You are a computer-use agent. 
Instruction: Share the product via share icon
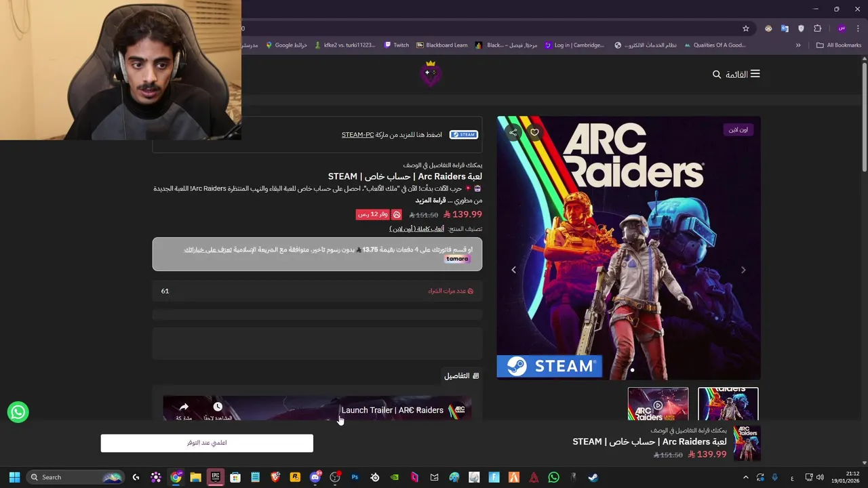coord(513,133)
